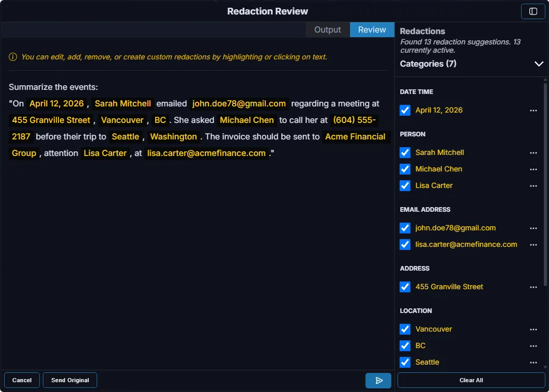
Task: Click the DATE TIME category heading
Action: (x=416, y=92)
